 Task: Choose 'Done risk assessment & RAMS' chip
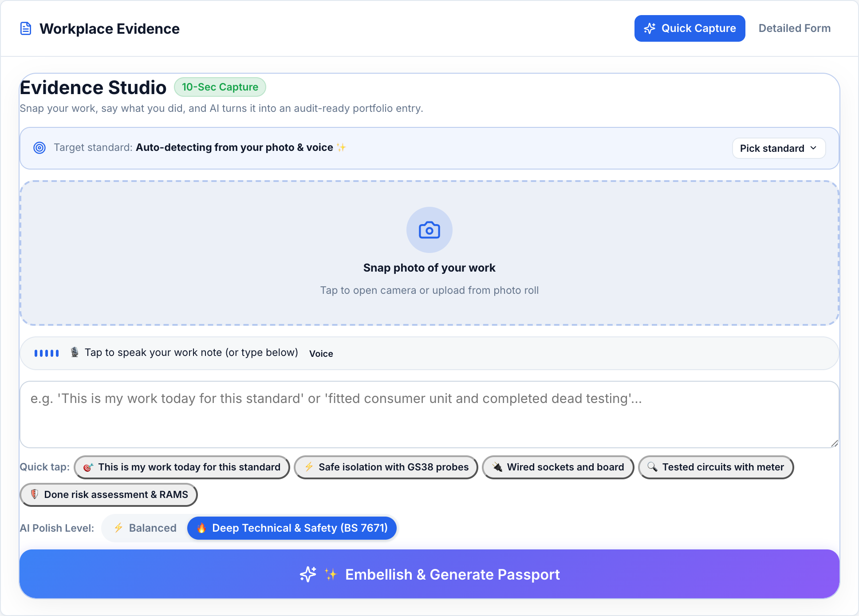[x=109, y=495]
